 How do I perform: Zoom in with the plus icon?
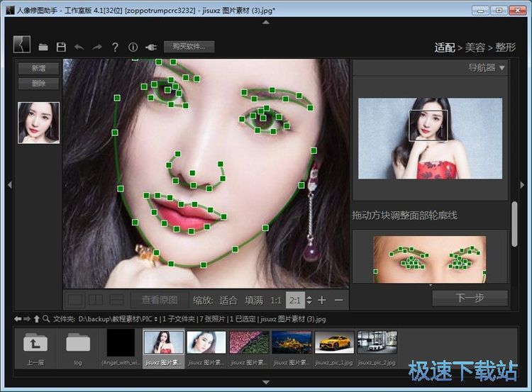coord(322,300)
